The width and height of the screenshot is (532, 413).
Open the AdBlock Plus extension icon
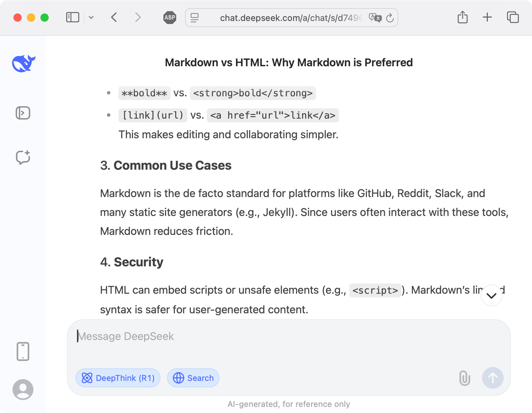(170, 18)
